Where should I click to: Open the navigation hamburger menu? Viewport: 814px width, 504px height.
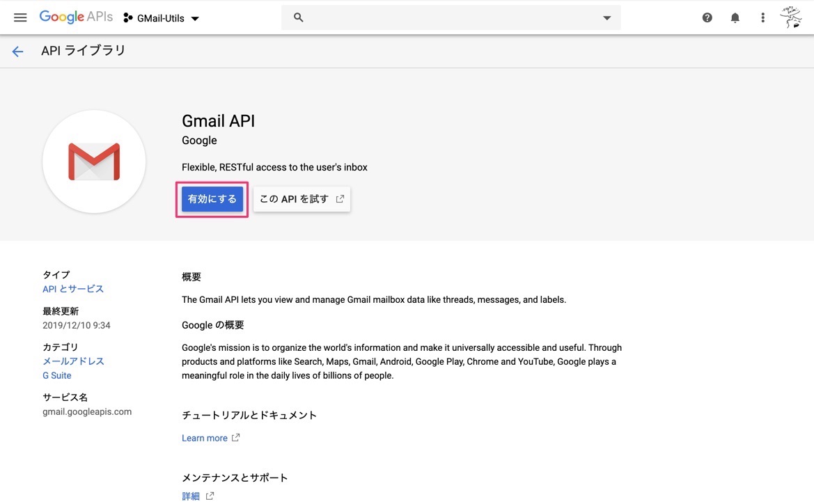click(x=19, y=17)
